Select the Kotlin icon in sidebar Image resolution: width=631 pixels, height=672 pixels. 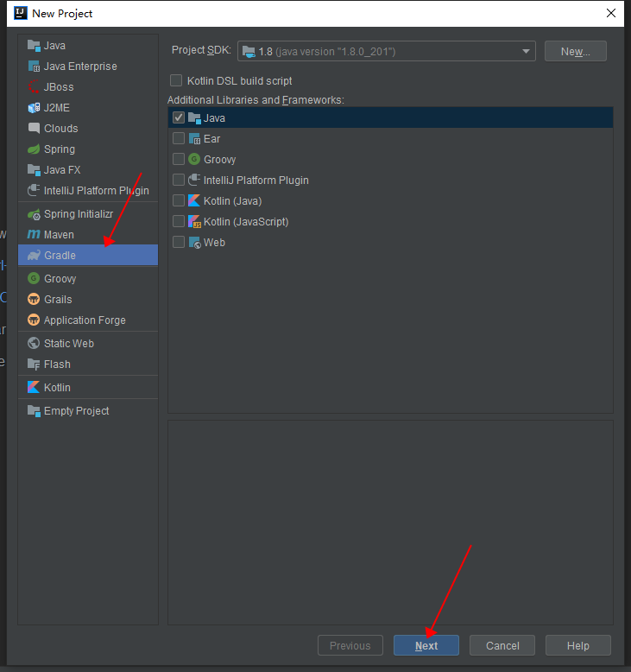pos(34,388)
